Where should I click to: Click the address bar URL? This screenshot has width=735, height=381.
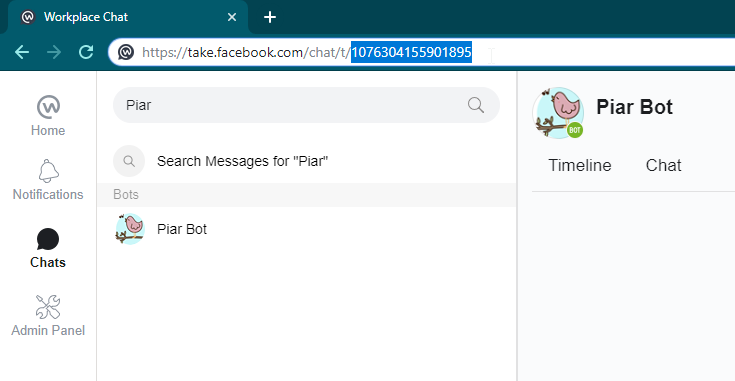point(307,52)
